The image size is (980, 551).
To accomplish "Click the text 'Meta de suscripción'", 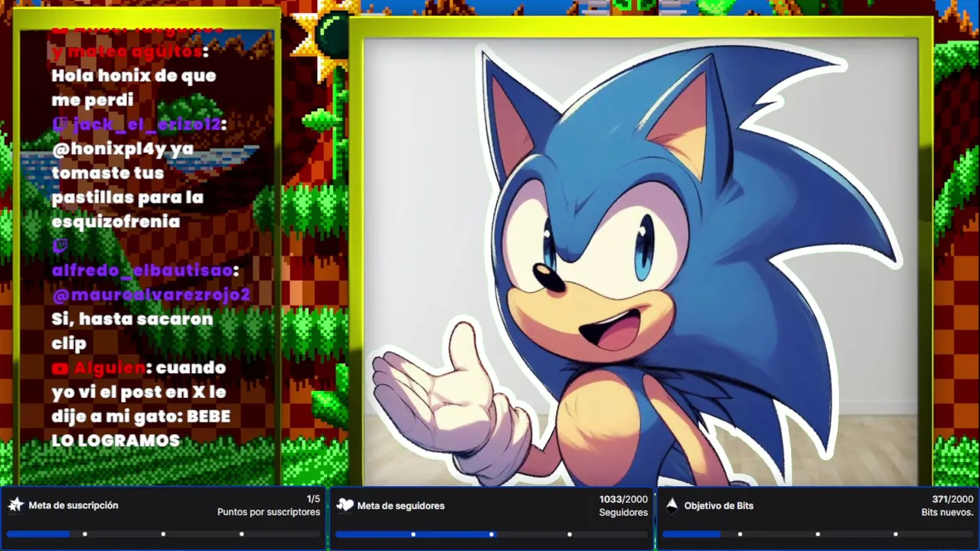I will [73, 505].
